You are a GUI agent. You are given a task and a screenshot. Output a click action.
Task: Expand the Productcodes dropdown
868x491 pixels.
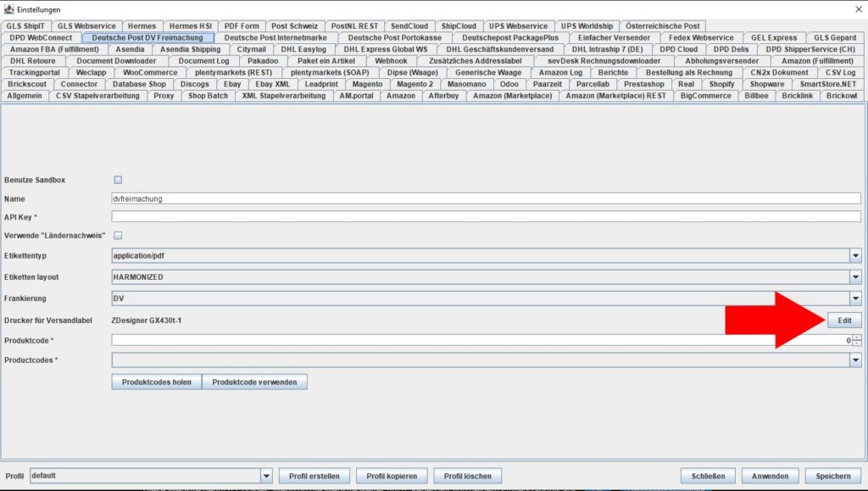[x=855, y=360]
